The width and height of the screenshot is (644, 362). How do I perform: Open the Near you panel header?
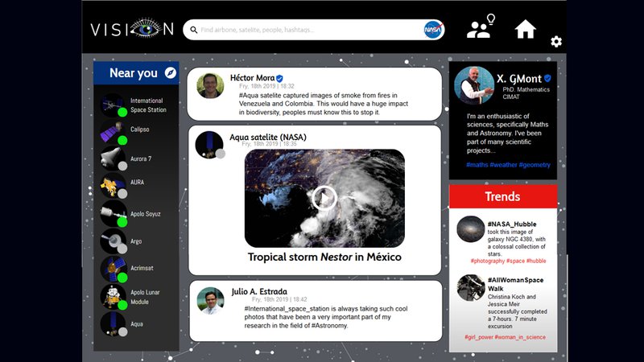[x=134, y=73]
